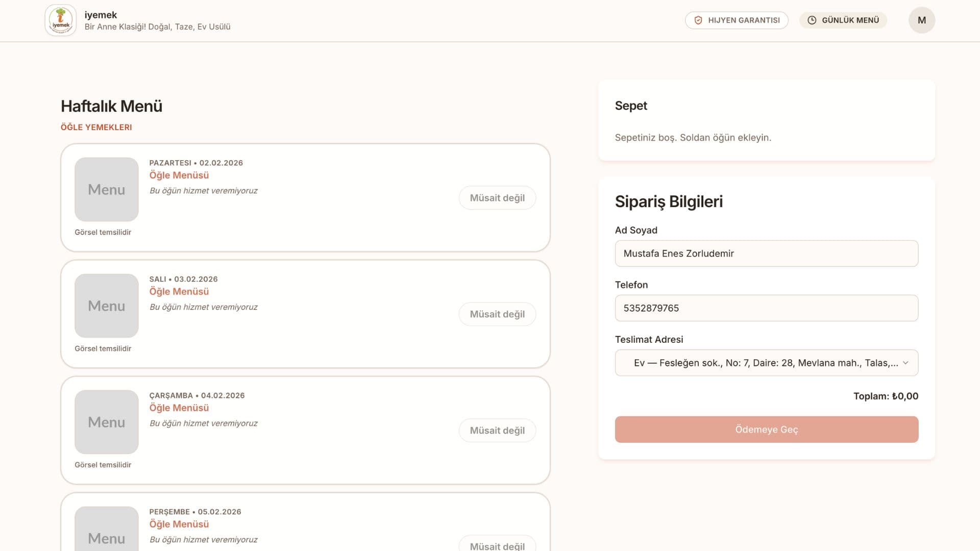The image size is (980, 551).
Task: Click Müsait değil for Pazartesi menu
Action: tap(497, 198)
